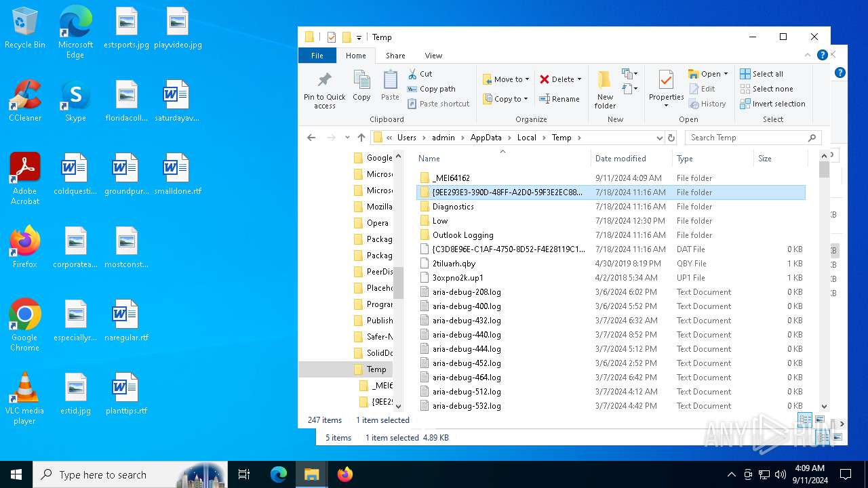Sort by Type column header
The width and height of the screenshot is (868, 488).
coord(713,159)
